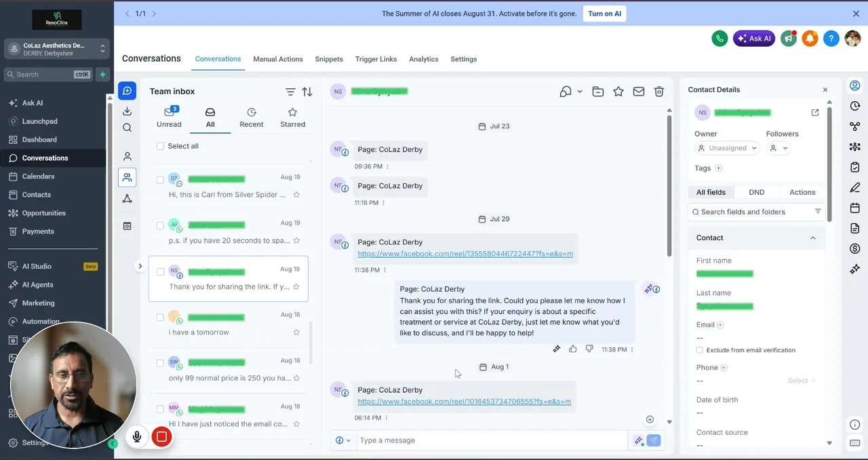The image size is (868, 460).
Task: Open contact in new window icon
Action: pos(815,113)
